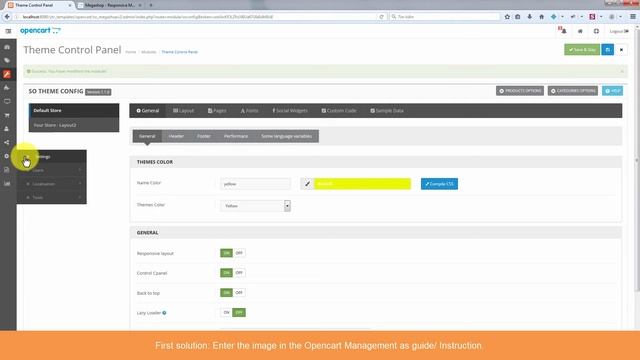
Task: Switch to the Megashop browser tab
Action: (109, 5)
